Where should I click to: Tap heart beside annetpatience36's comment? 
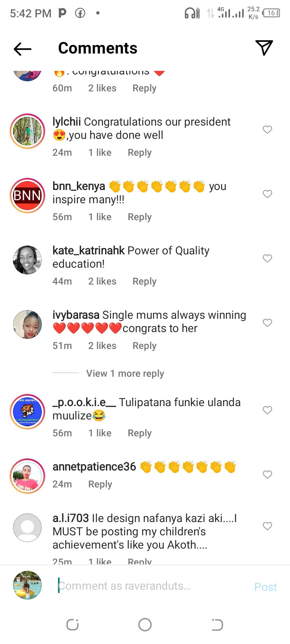[x=267, y=475]
